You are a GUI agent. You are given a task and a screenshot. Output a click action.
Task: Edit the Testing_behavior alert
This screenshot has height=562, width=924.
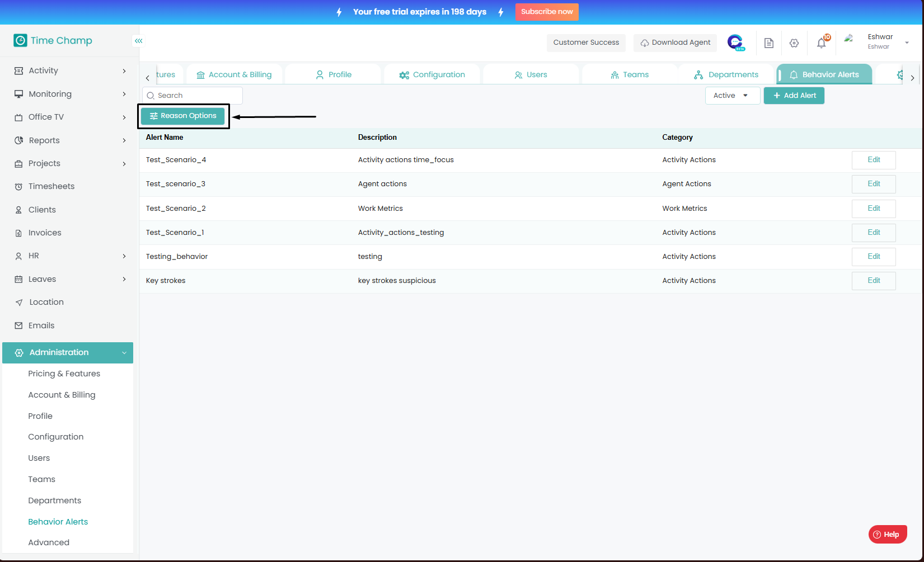click(874, 257)
